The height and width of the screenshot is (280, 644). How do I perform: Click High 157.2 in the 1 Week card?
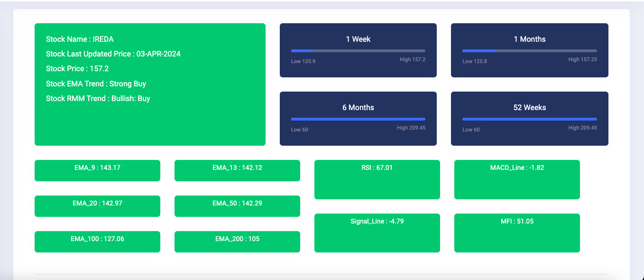click(x=413, y=59)
